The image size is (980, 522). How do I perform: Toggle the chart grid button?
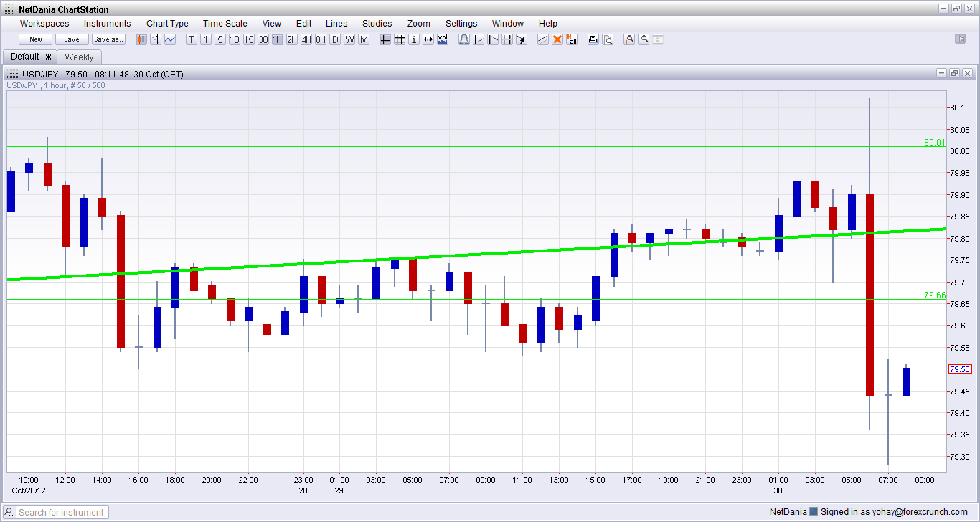tap(400, 39)
